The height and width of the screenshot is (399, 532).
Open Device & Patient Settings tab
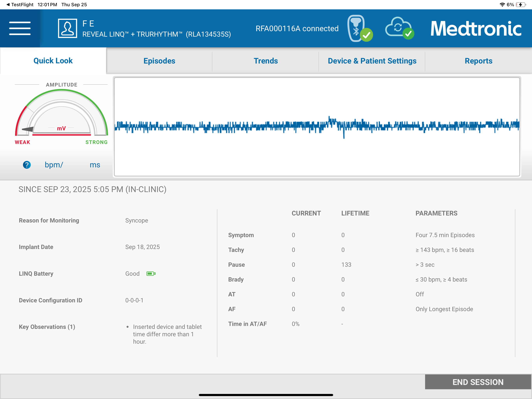[x=372, y=61]
